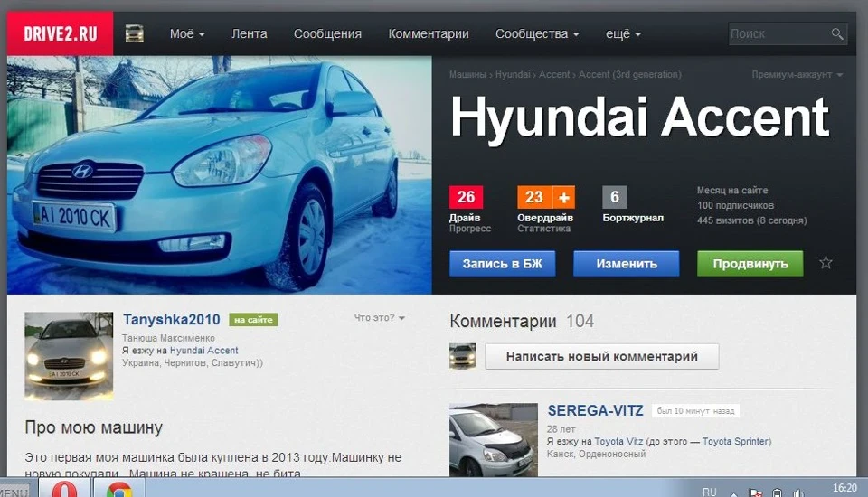This screenshot has width=868, height=497.
Task: Open the volume speaker tray icon
Action: tap(797, 492)
